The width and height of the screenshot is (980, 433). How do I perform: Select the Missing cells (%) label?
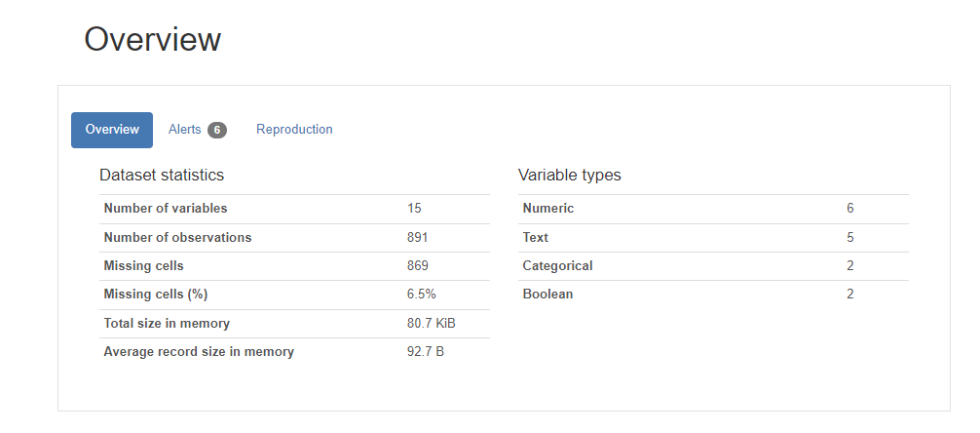[x=156, y=295]
